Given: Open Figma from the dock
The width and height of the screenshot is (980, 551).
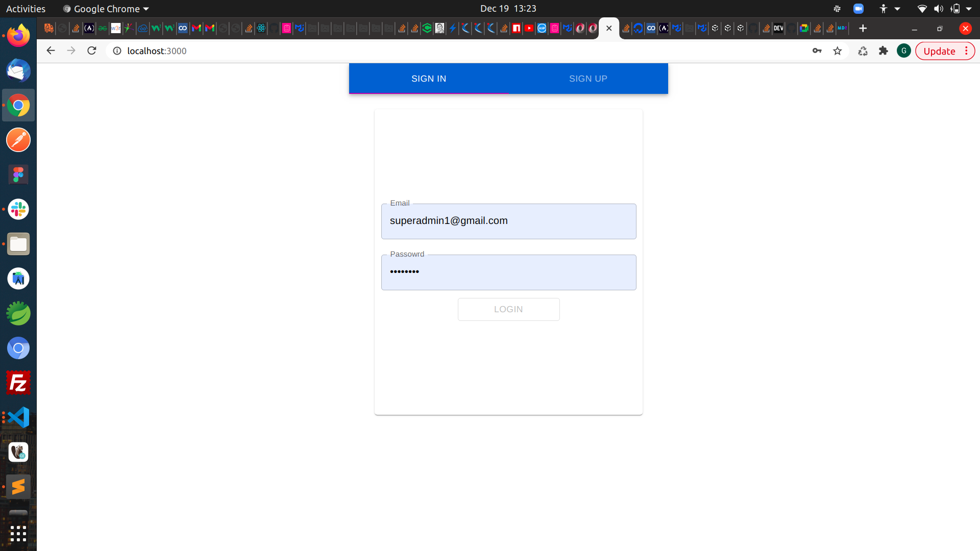Looking at the screenshot, I should [x=18, y=174].
